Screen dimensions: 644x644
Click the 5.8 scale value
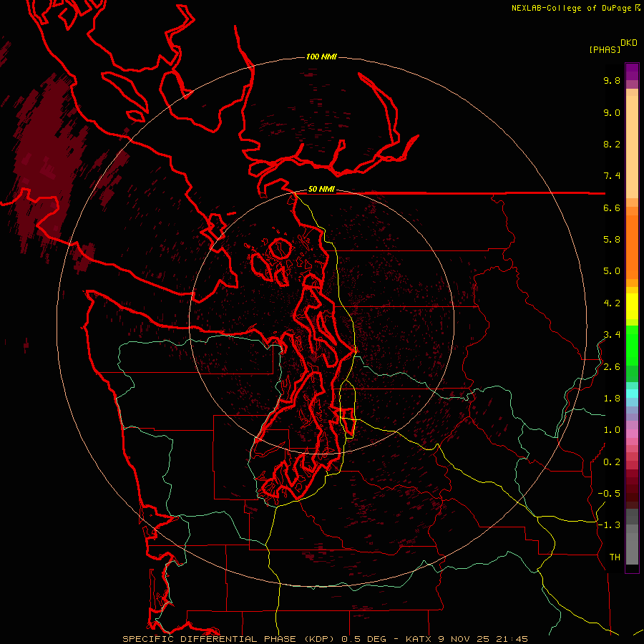(x=612, y=240)
